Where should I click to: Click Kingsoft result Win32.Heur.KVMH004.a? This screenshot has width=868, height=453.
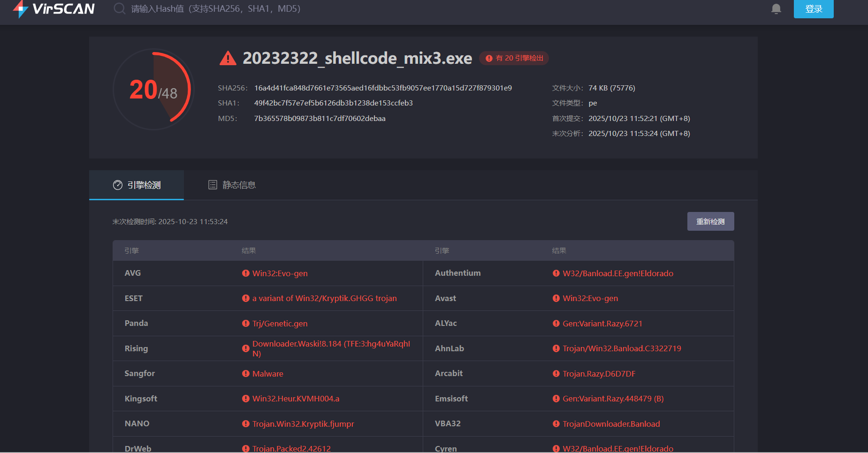click(x=296, y=399)
